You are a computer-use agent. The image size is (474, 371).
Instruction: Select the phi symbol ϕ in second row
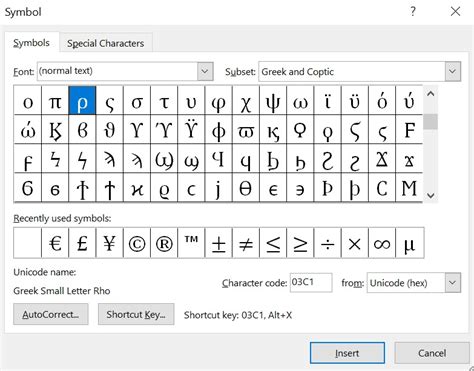(x=218, y=130)
